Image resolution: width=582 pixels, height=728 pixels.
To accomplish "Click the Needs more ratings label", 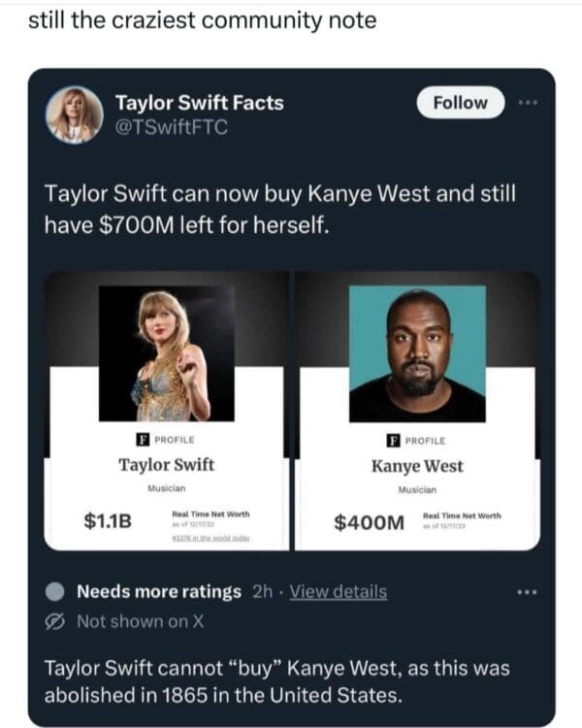I will pyautogui.click(x=158, y=592).
